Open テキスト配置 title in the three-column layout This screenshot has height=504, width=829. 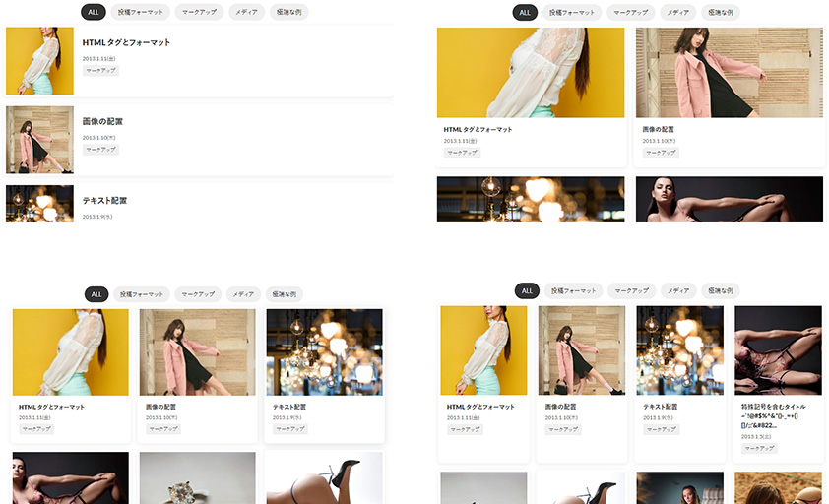pos(289,407)
